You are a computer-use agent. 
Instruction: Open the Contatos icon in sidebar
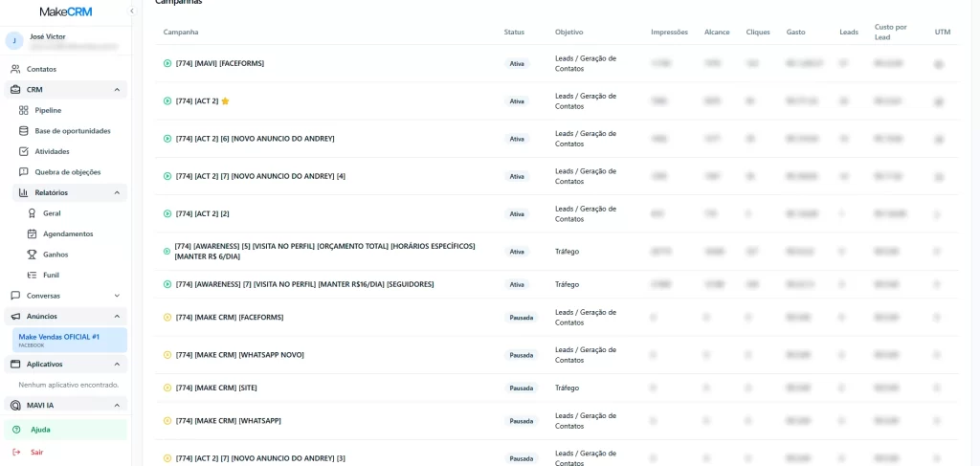tap(15, 69)
